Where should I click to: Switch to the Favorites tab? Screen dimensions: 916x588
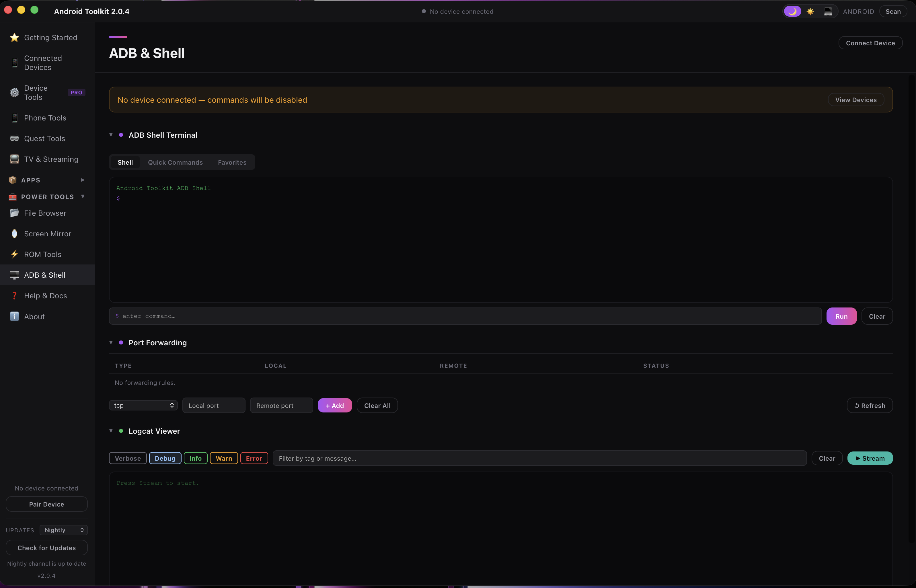[x=232, y=162]
